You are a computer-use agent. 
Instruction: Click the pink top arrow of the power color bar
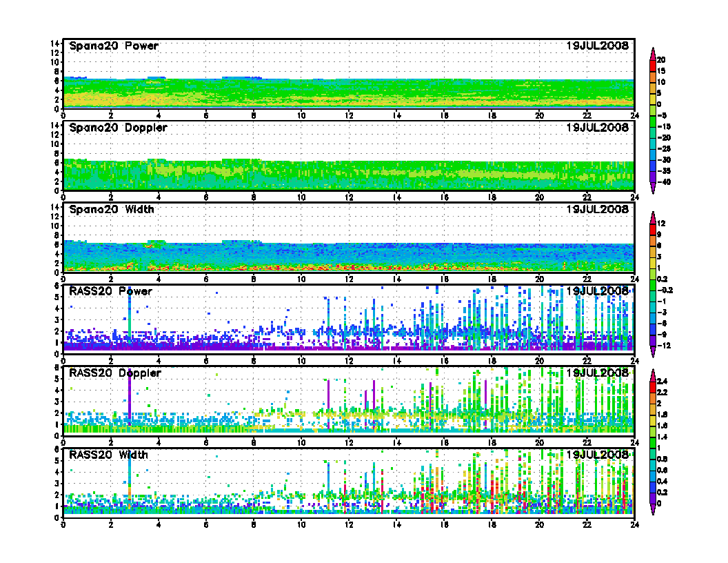click(x=652, y=53)
